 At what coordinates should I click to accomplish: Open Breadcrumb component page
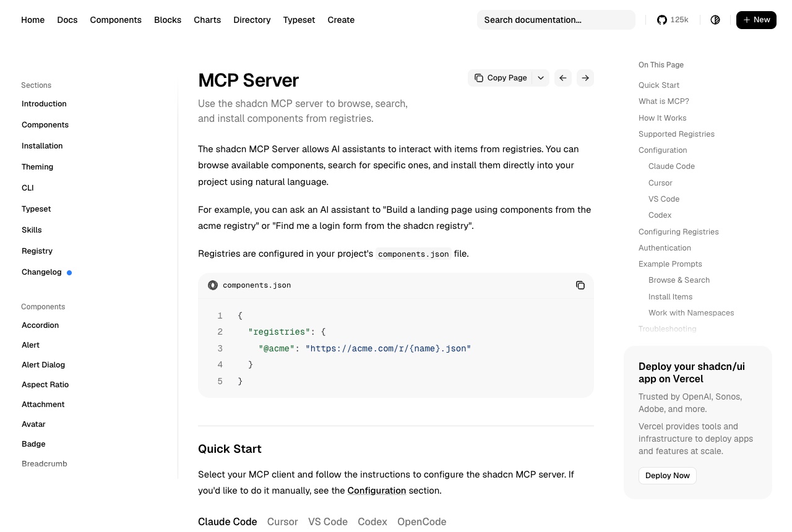45,464
